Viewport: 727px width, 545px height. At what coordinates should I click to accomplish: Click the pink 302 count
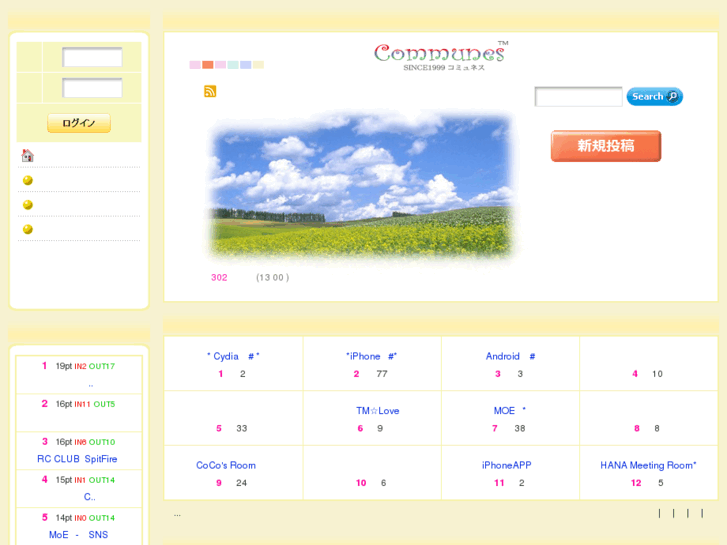click(219, 277)
